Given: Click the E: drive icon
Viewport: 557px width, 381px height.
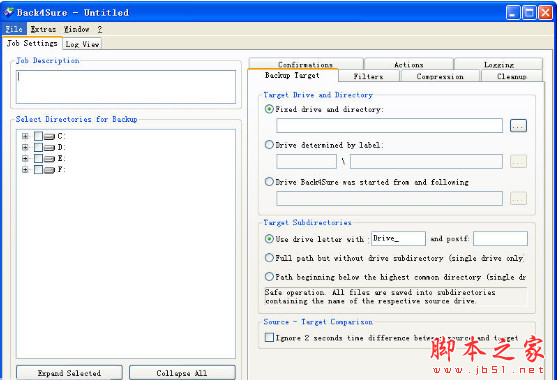Looking at the screenshot, I should pyautogui.click(x=49, y=159).
